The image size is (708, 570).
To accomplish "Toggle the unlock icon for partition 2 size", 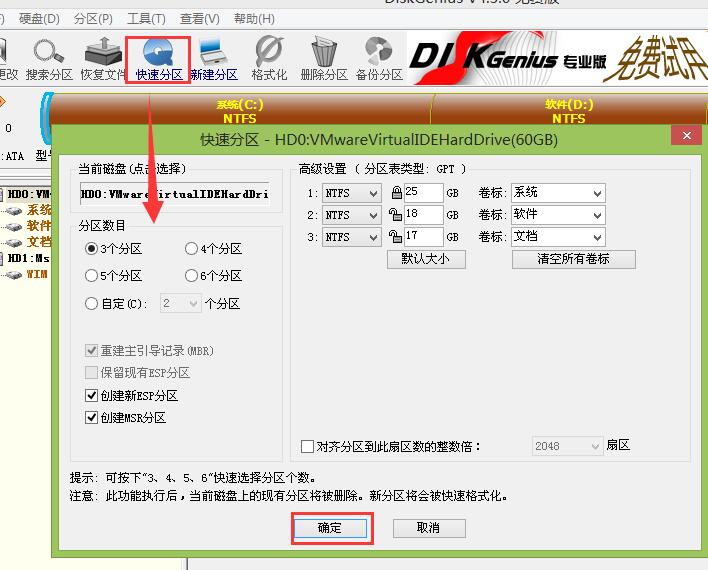I will [x=396, y=215].
